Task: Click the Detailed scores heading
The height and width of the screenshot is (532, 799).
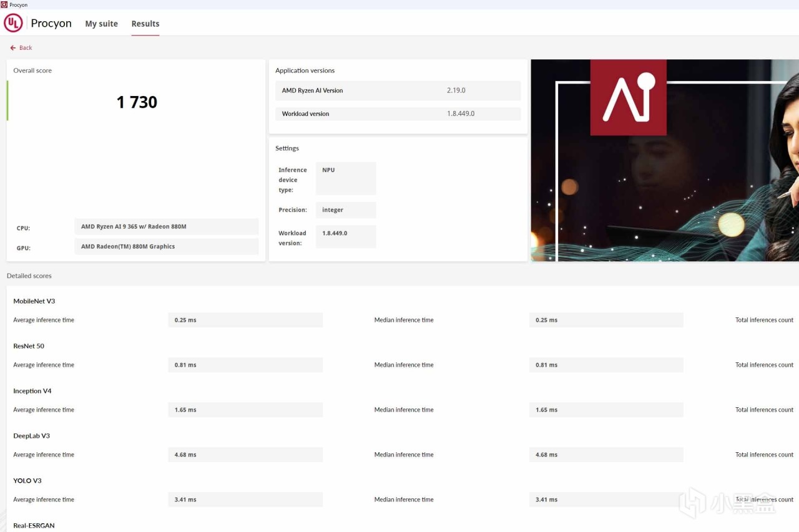Action: [29, 276]
